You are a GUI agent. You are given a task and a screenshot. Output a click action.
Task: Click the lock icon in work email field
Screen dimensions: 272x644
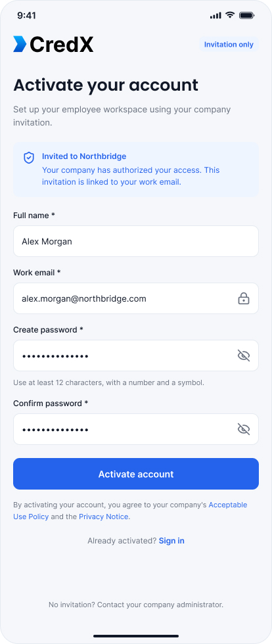[x=244, y=298]
